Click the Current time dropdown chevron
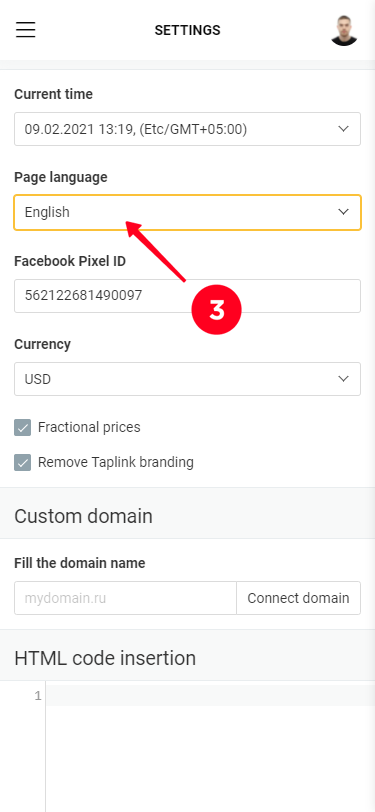 (x=343, y=128)
